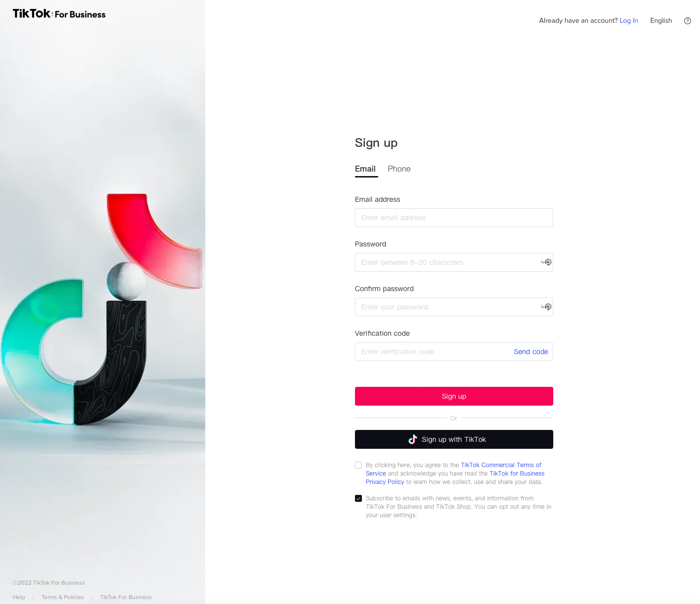
Task: Click the Help footer link
Action: (x=19, y=597)
